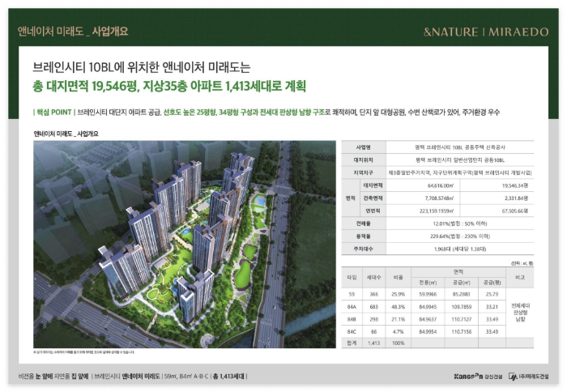Click '평택 브레인시티 10BL 공동주택 신축공사' cell
Image resolution: width=567 pixels, height=392 pixels.
pyautogui.click(x=459, y=147)
